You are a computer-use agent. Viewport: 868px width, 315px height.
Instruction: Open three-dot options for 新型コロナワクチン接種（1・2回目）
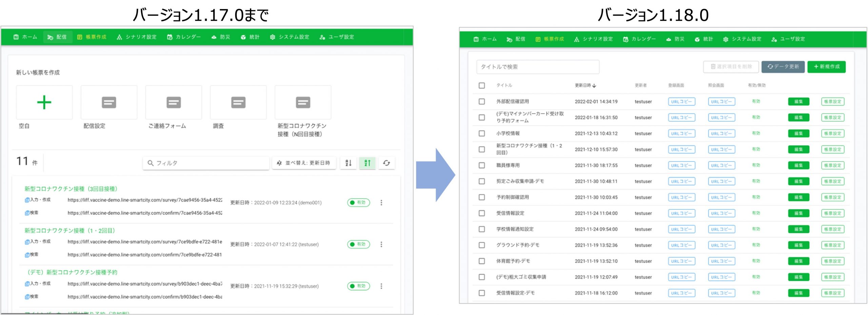point(381,244)
